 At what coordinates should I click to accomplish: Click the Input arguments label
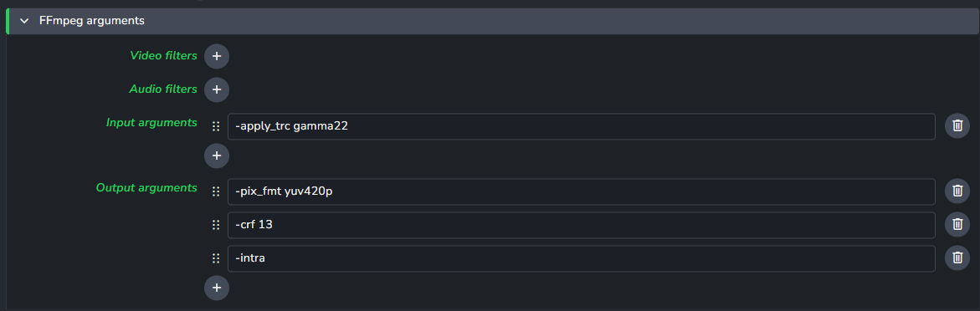click(x=151, y=122)
